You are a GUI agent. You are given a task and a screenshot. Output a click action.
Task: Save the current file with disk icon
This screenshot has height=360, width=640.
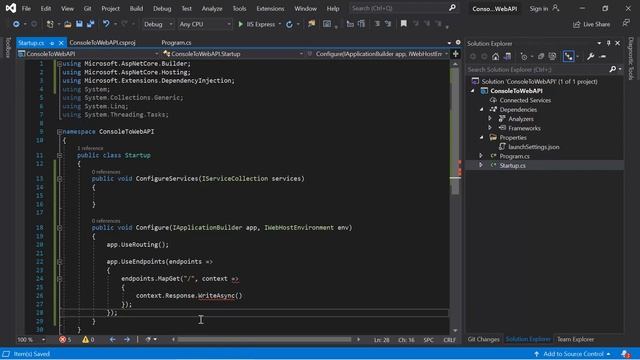pos(79,24)
